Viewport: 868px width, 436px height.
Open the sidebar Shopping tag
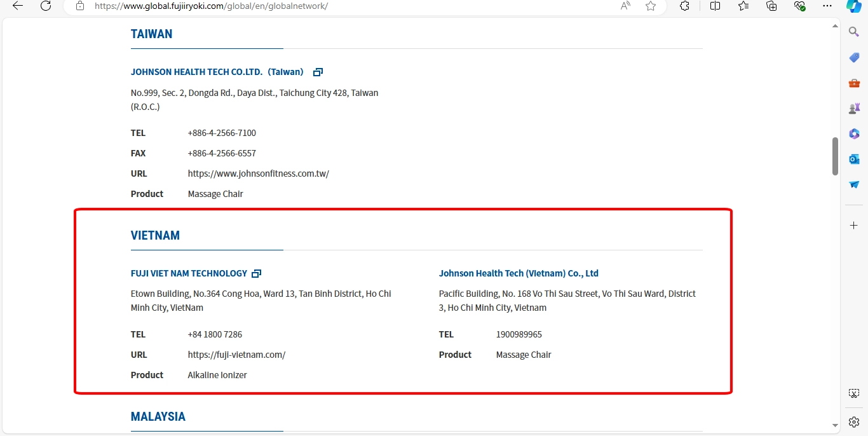point(854,58)
